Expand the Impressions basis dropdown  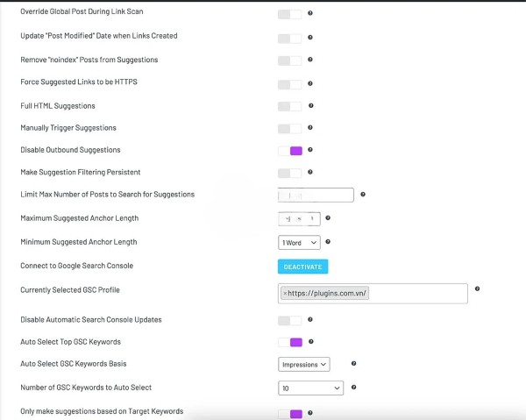coord(303,364)
